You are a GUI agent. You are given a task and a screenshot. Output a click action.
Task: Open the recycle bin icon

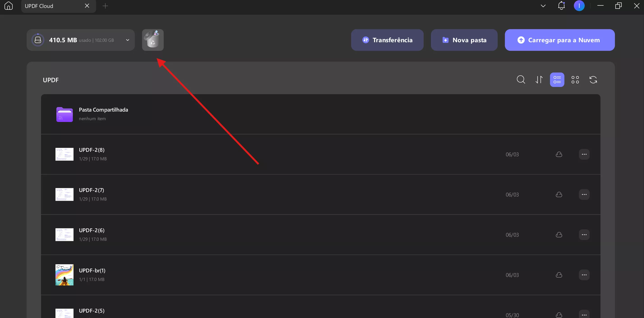click(153, 40)
